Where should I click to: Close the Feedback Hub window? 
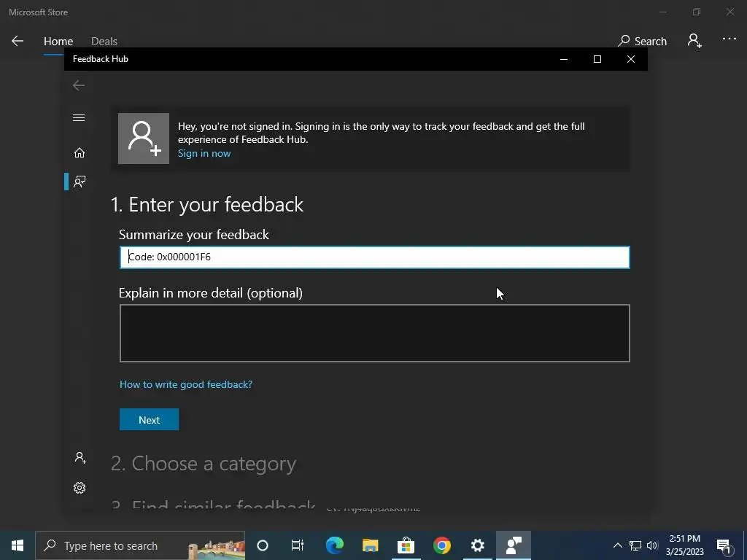coord(631,59)
